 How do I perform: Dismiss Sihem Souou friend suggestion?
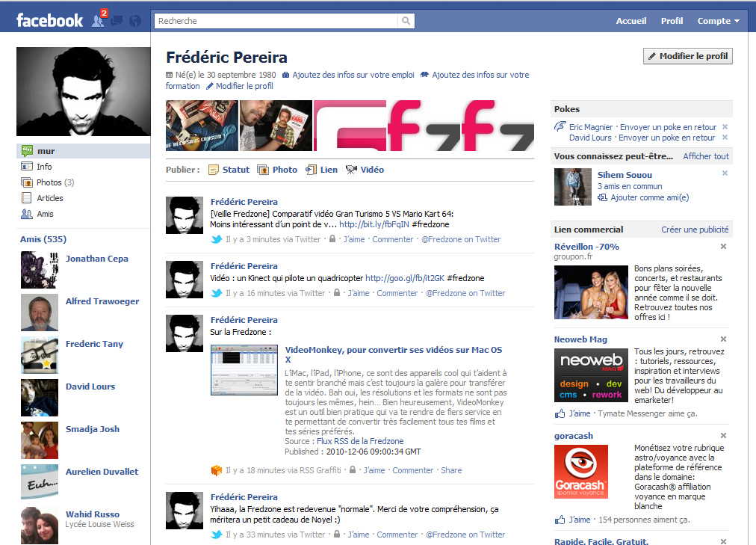click(x=725, y=173)
